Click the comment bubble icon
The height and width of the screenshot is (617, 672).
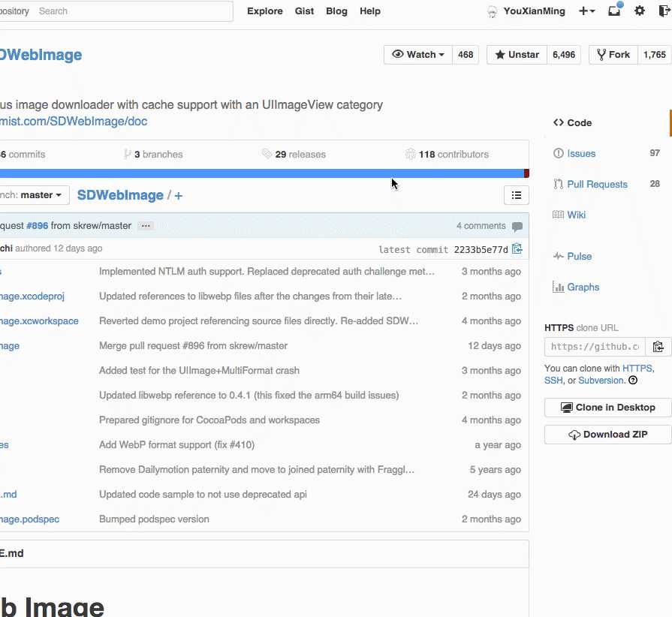click(517, 226)
